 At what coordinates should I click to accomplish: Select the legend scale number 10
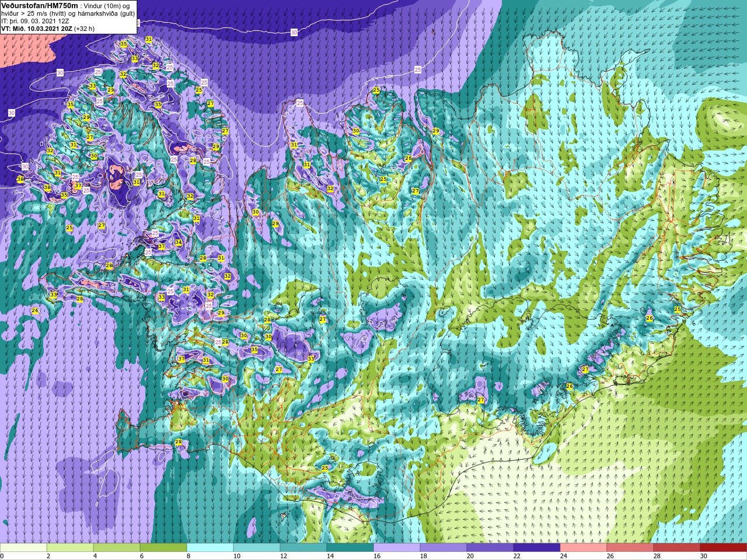(x=237, y=556)
